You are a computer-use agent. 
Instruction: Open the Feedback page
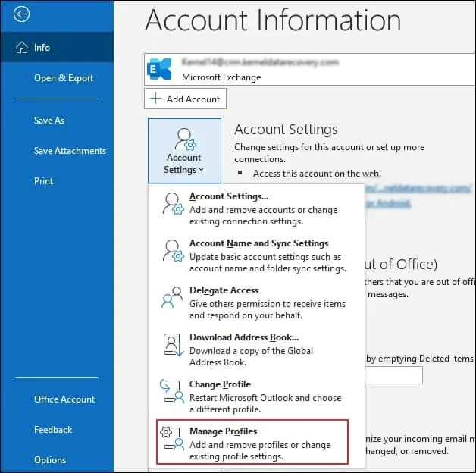pos(57,430)
